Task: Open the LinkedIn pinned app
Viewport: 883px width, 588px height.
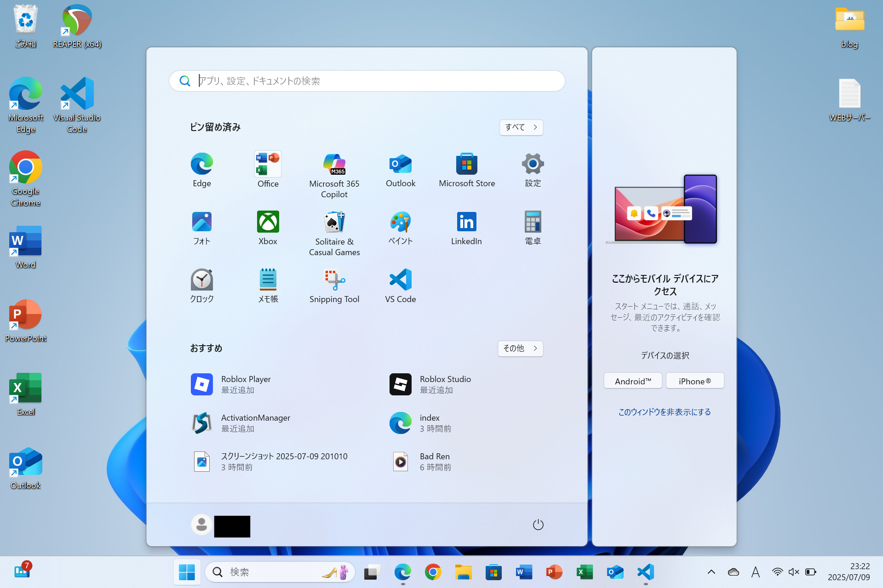Action: [x=466, y=228]
